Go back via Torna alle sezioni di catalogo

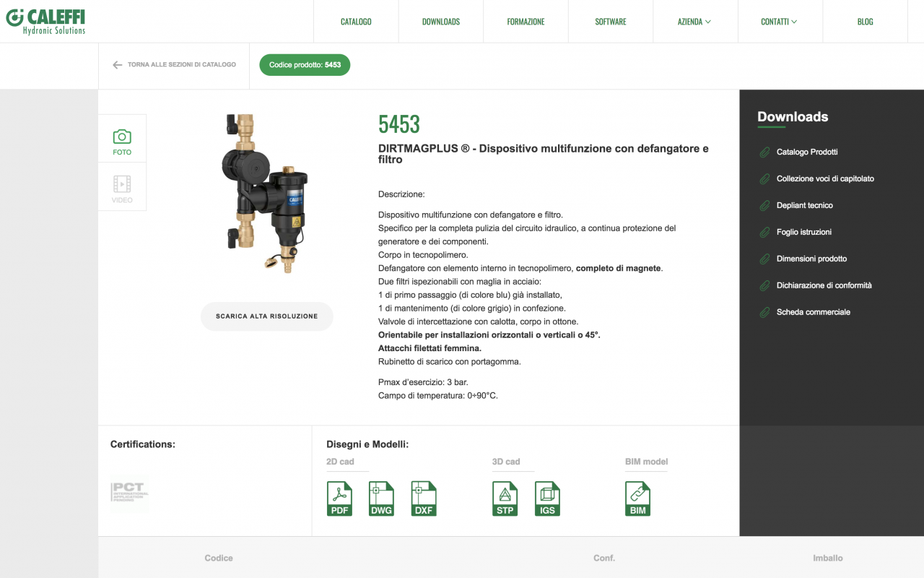point(174,65)
